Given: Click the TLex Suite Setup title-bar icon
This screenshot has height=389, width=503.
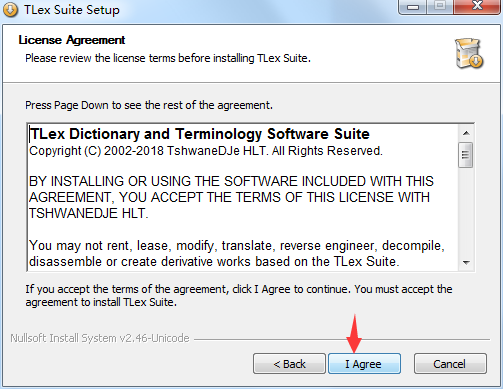Looking at the screenshot, I should 10,9.
